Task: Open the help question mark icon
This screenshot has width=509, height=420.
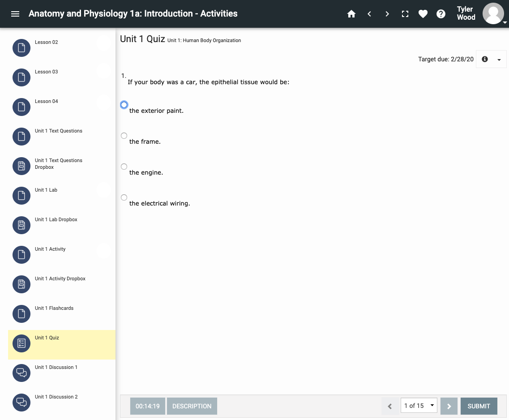Action: pos(441,14)
